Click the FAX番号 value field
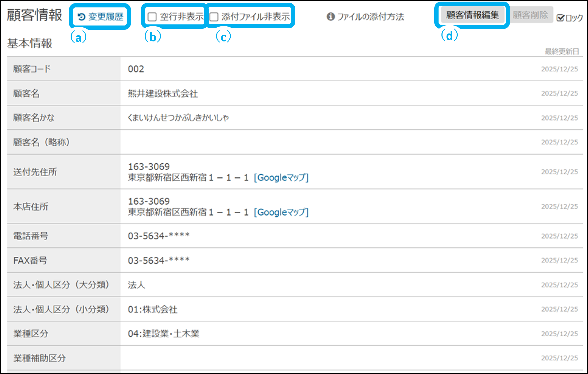This screenshot has height=374, width=588. 158,260
